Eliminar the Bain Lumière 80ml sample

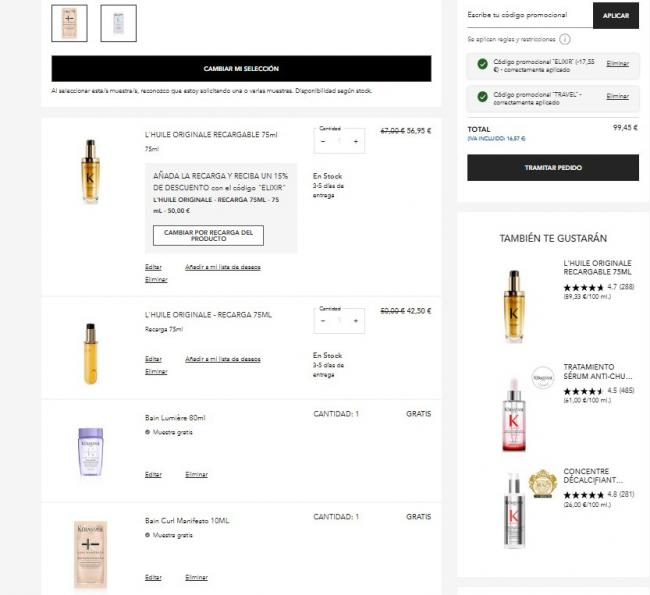196,475
